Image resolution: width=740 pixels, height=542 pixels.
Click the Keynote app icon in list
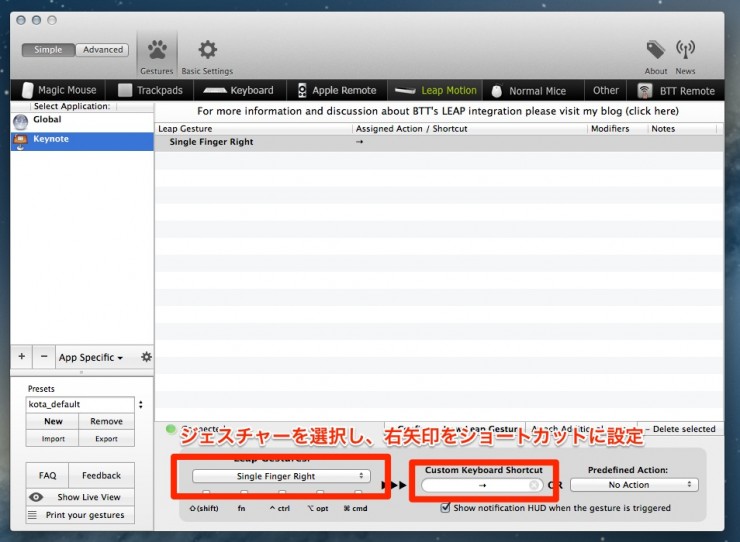click(20, 141)
